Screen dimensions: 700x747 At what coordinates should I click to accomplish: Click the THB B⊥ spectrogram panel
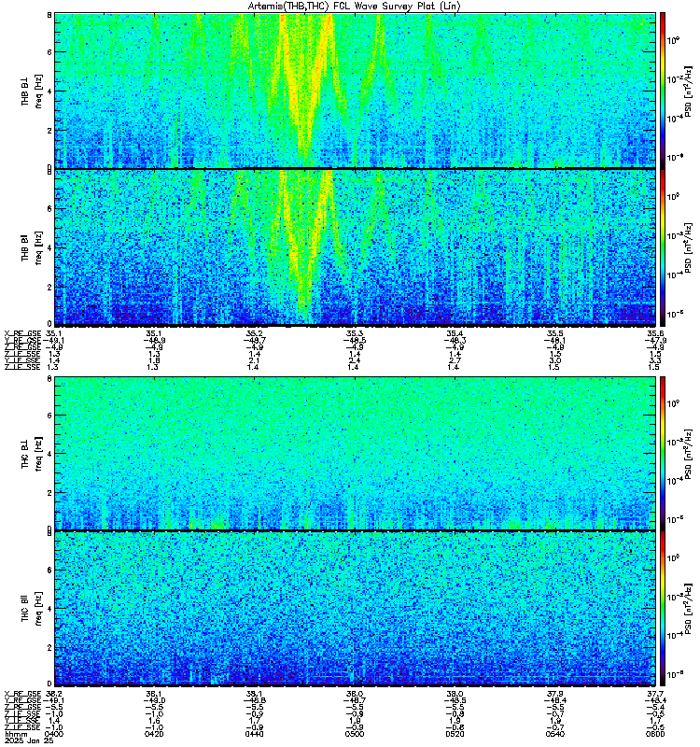(356, 91)
